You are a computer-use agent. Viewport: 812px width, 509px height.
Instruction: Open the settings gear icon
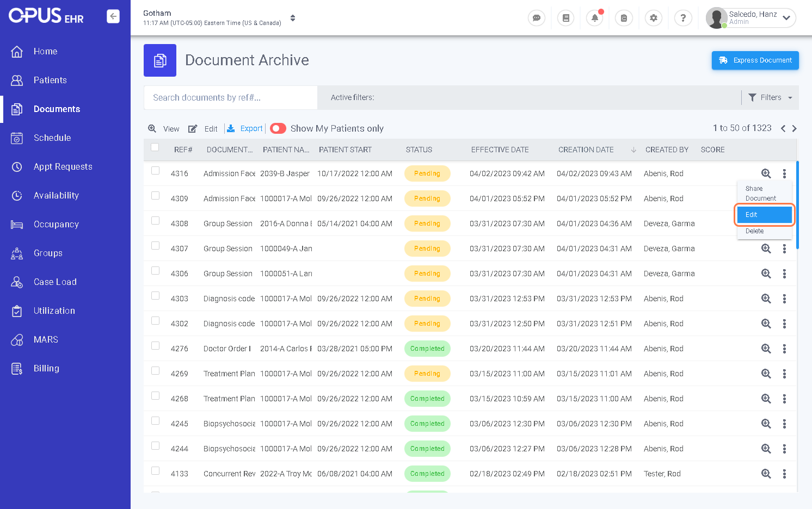[x=654, y=18]
